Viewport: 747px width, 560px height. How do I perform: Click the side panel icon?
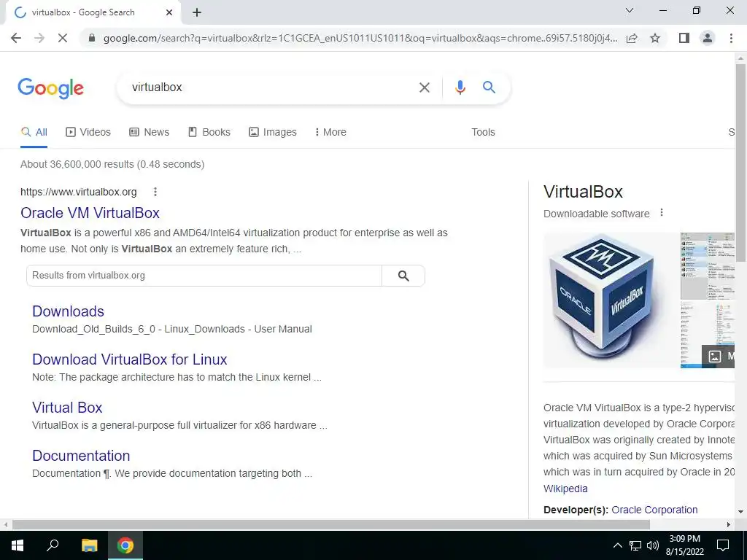tap(684, 38)
